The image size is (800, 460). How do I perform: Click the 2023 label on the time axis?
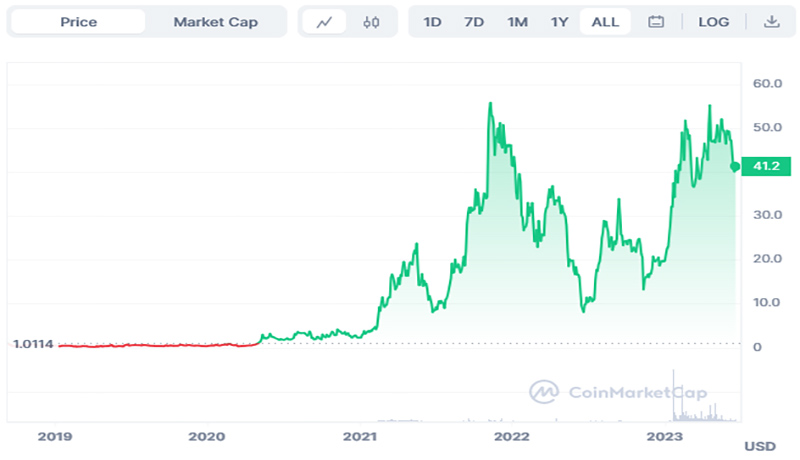(x=665, y=436)
